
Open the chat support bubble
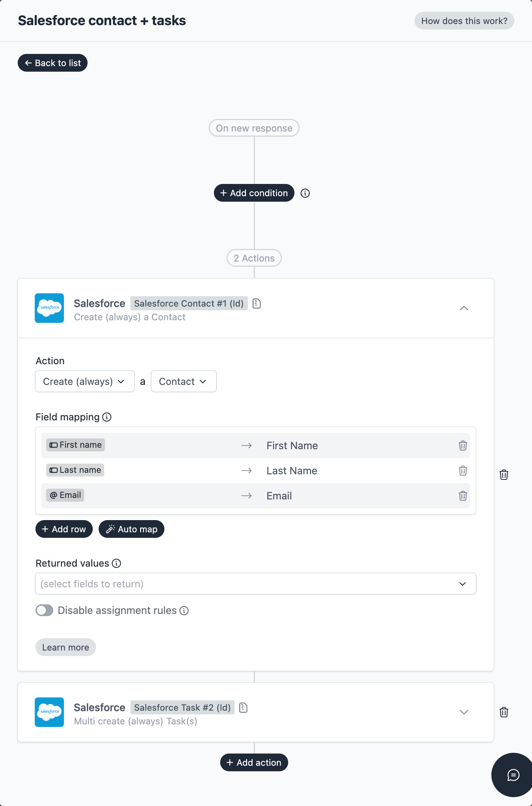(x=513, y=775)
